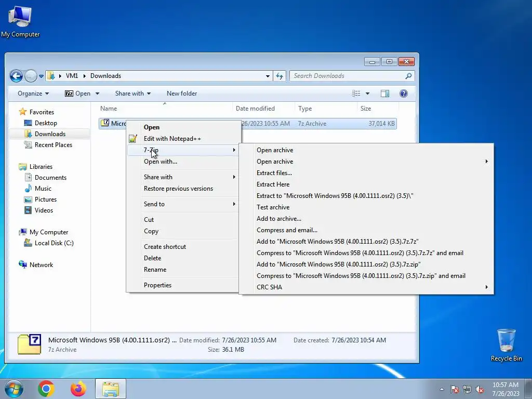The image size is (532, 399).
Task: Click the Action Center flag tray icon
Action: pos(454,389)
